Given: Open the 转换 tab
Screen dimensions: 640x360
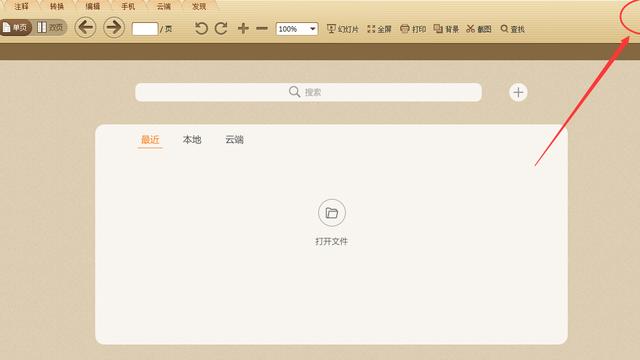Looking at the screenshot, I should [57, 6].
